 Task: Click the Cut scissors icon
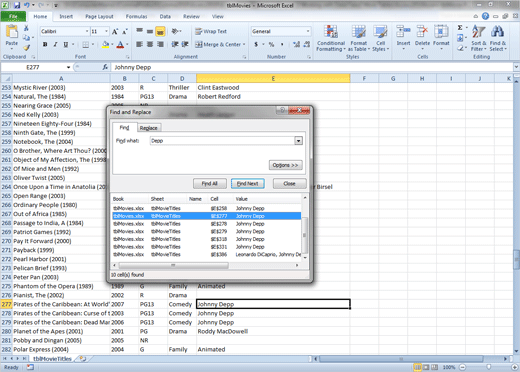click(x=26, y=28)
